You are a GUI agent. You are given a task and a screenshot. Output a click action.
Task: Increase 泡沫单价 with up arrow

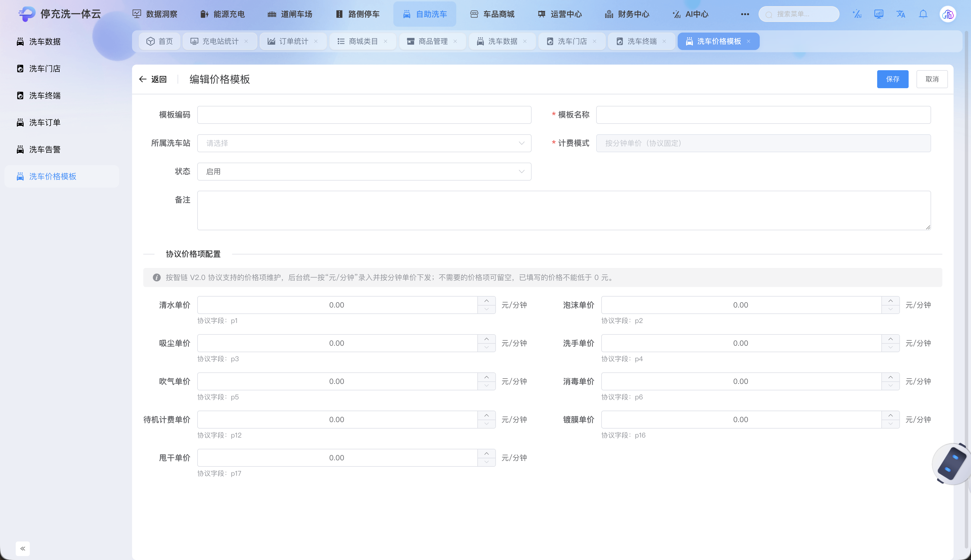[890, 301]
